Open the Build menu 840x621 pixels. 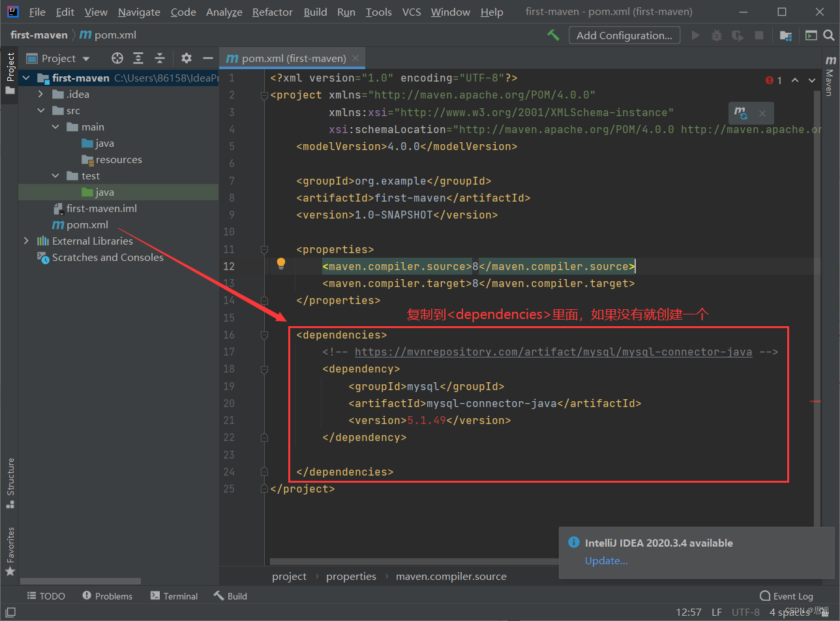coord(316,12)
